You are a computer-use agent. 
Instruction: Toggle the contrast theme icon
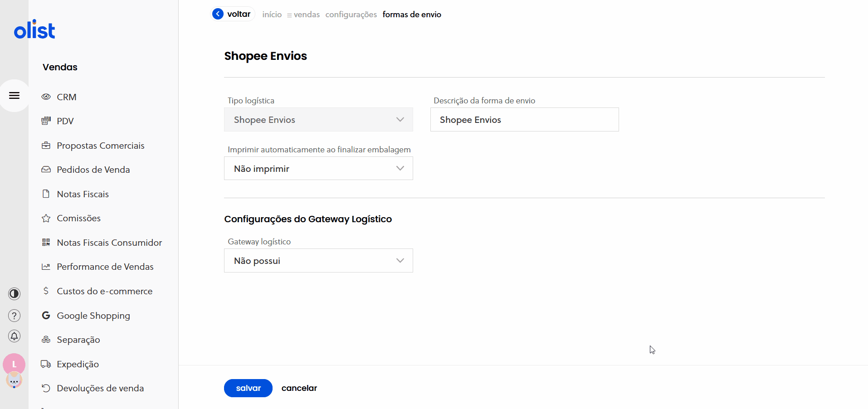click(x=15, y=294)
